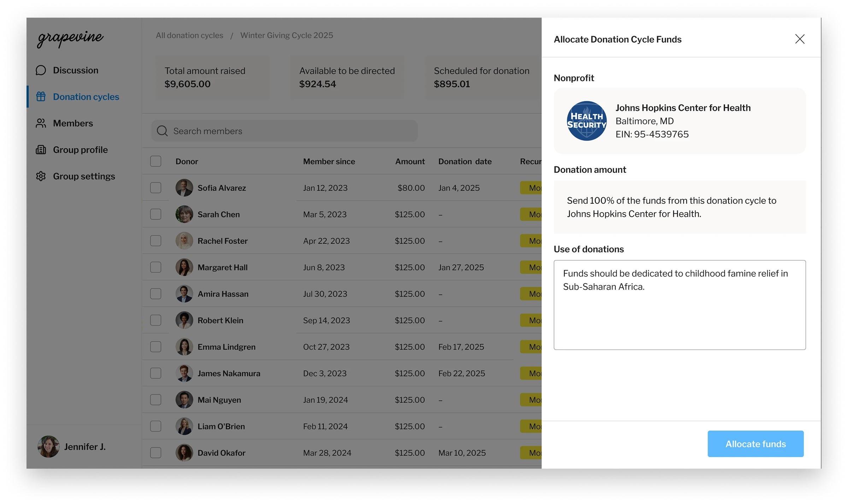Sort by Amount column header
This screenshot has width=848, height=504.
point(410,161)
